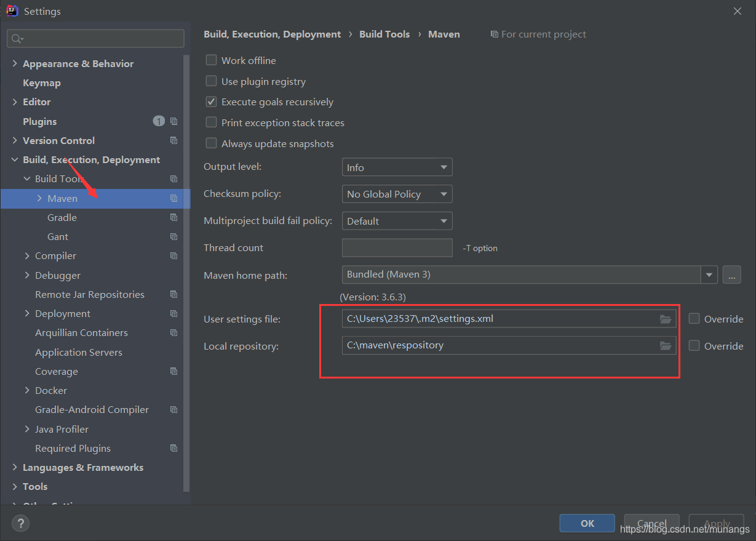The width and height of the screenshot is (756, 541).
Task: Enable Always update snapshots checkbox
Action: point(211,143)
